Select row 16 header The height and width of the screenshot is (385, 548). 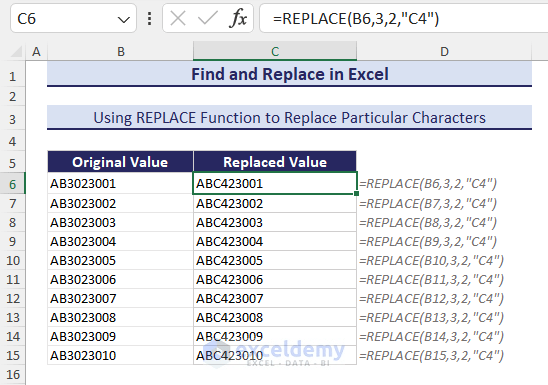click(13, 375)
